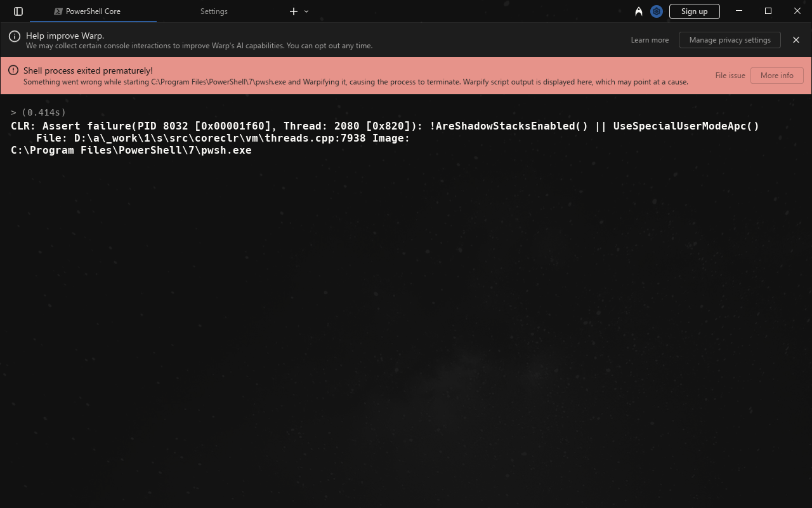Screen dimensions: 812x508
Task: Close the Warp window
Action: [797, 11]
